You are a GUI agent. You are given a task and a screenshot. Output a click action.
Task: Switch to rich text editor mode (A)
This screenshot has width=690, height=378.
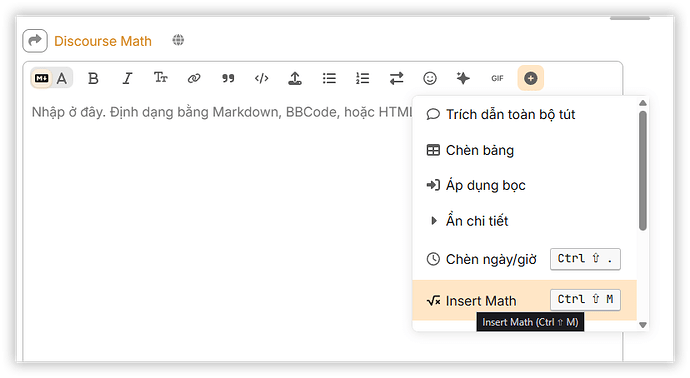[62, 78]
